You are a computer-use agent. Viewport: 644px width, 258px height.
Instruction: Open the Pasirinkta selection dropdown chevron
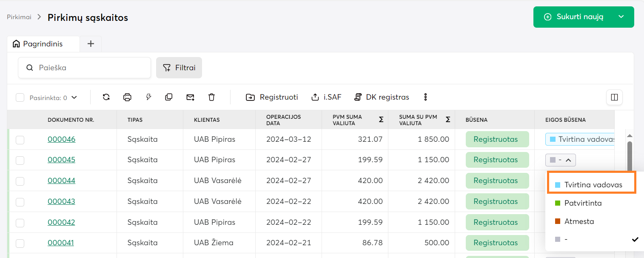74,97
